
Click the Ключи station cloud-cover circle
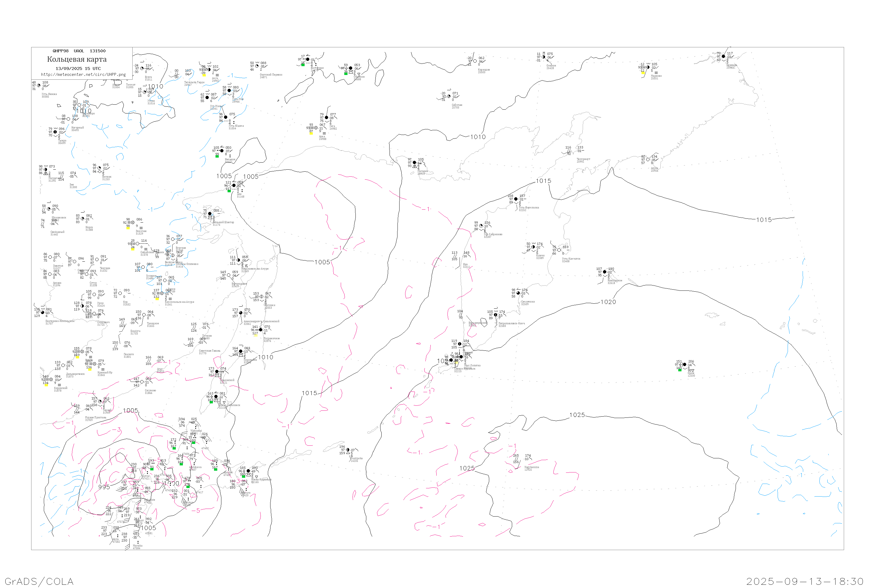[x=533, y=247]
